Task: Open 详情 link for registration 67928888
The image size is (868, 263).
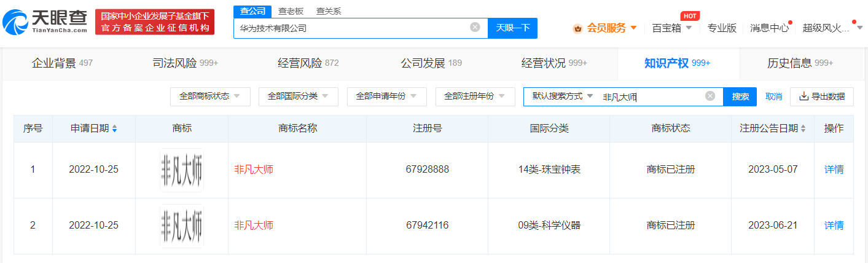Action: click(x=834, y=170)
